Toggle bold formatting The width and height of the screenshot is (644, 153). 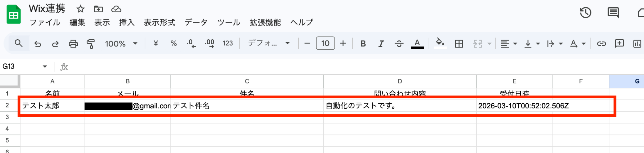tap(363, 44)
